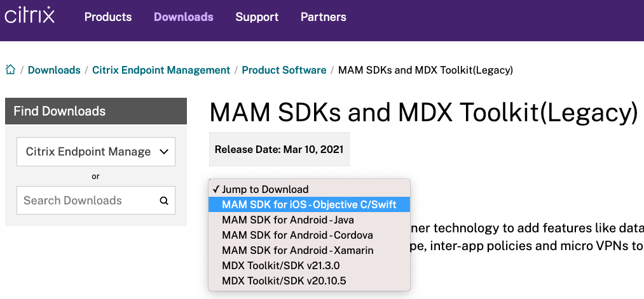Choose MAM SDK for Android - Cordova
This screenshot has height=299, width=644.
point(297,235)
